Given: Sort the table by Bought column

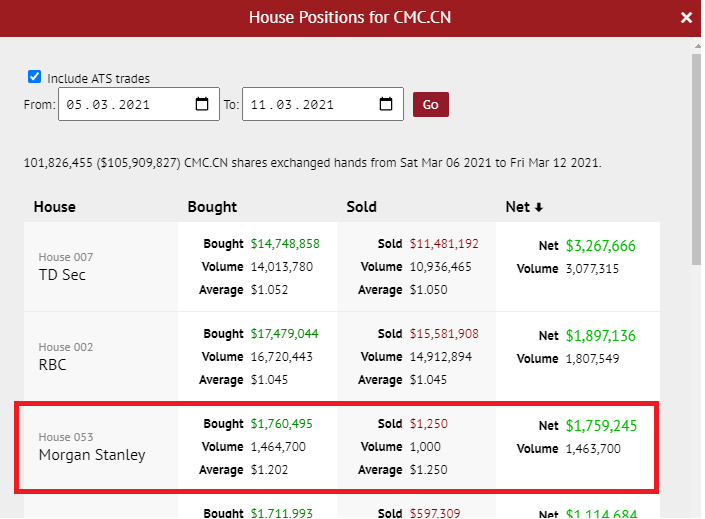Looking at the screenshot, I should tap(212, 207).
